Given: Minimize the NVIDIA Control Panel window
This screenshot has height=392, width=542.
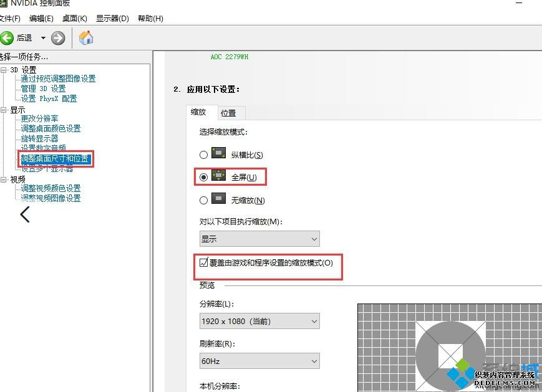Looking at the screenshot, I should coord(519,2).
